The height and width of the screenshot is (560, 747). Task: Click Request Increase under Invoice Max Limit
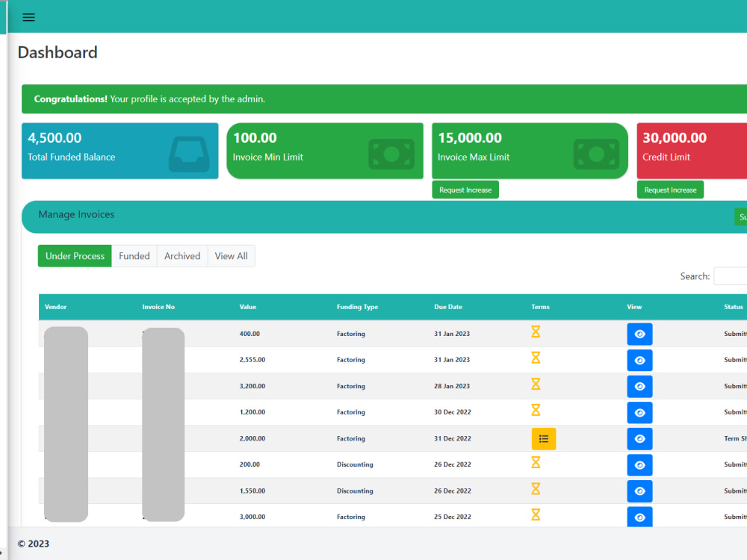[x=465, y=190]
